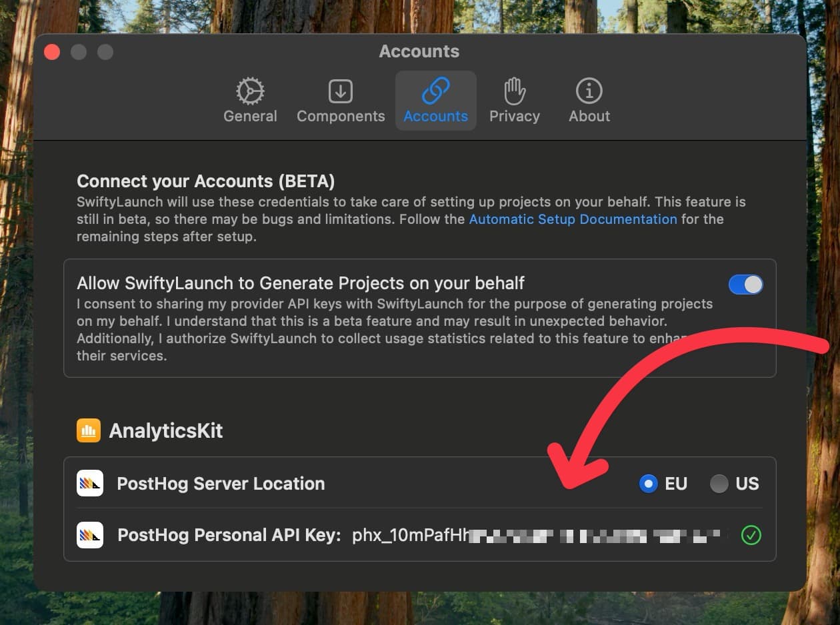
Task: Click the green checkmark validation icon
Action: click(x=751, y=535)
